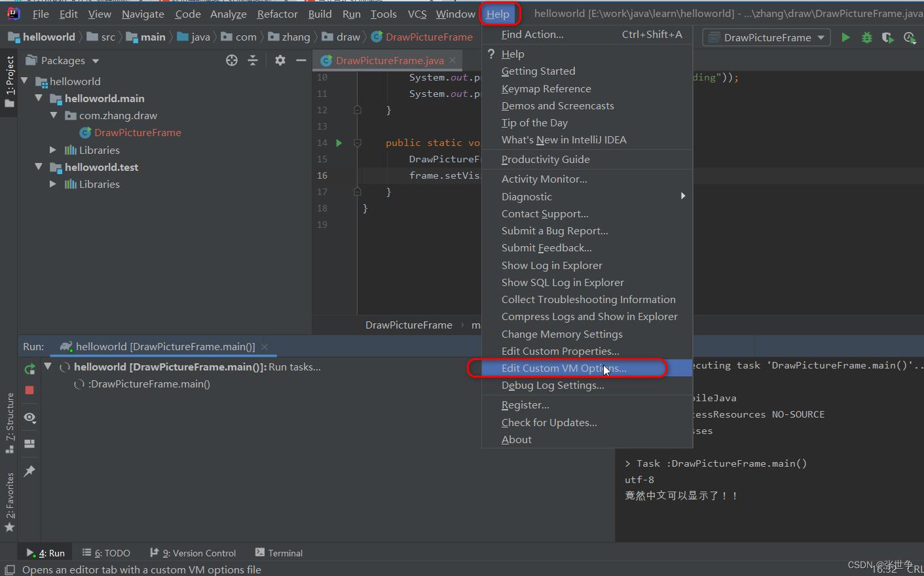The height and width of the screenshot is (576, 924).
Task: Collapse the helloworld run task tree node
Action: pos(48,367)
